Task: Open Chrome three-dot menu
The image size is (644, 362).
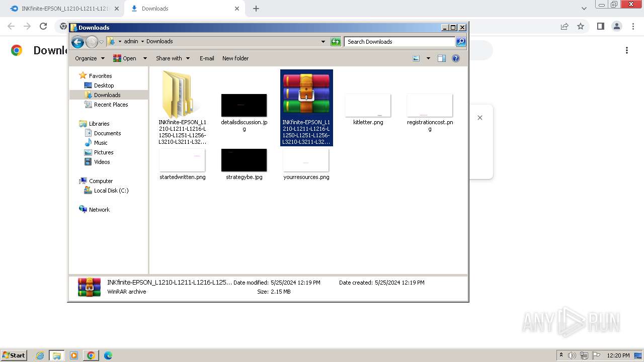Action: click(x=632, y=26)
